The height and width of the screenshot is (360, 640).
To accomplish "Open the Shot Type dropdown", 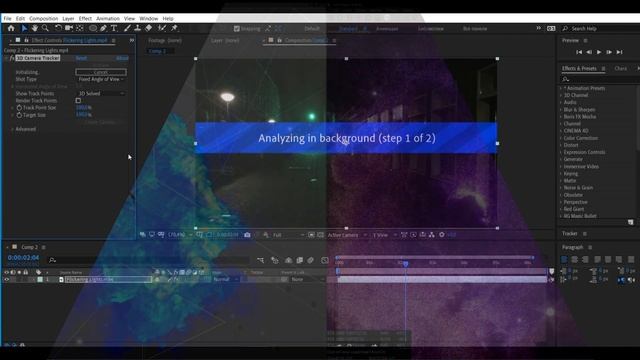I will [x=101, y=79].
